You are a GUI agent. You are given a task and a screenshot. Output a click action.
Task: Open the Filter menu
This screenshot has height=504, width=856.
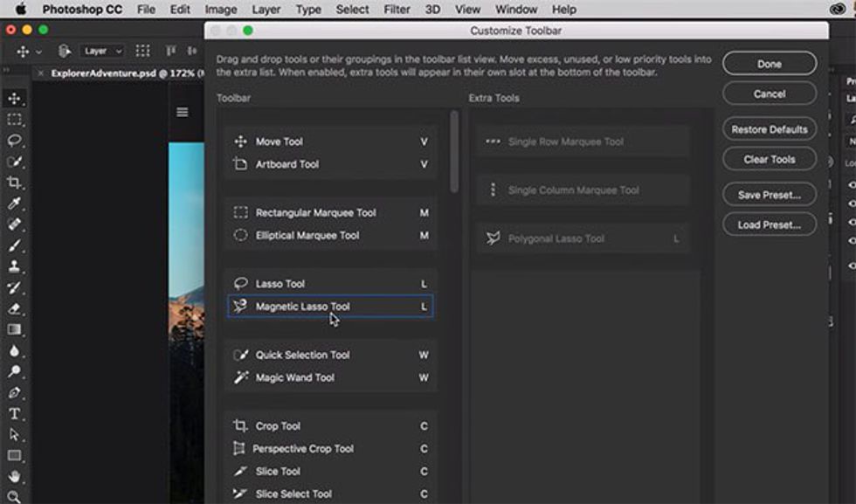click(397, 10)
